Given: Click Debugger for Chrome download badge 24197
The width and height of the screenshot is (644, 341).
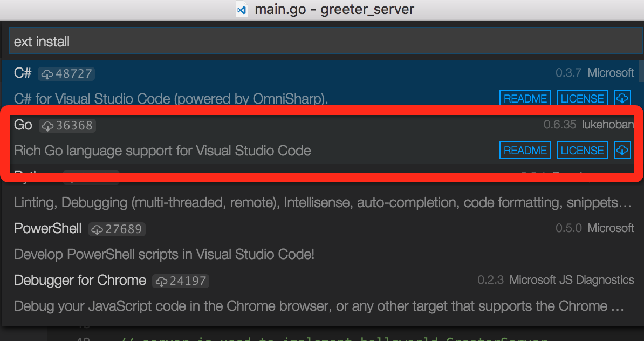Looking at the screenshot, I should pyautogui.click(x=181, y=281).
